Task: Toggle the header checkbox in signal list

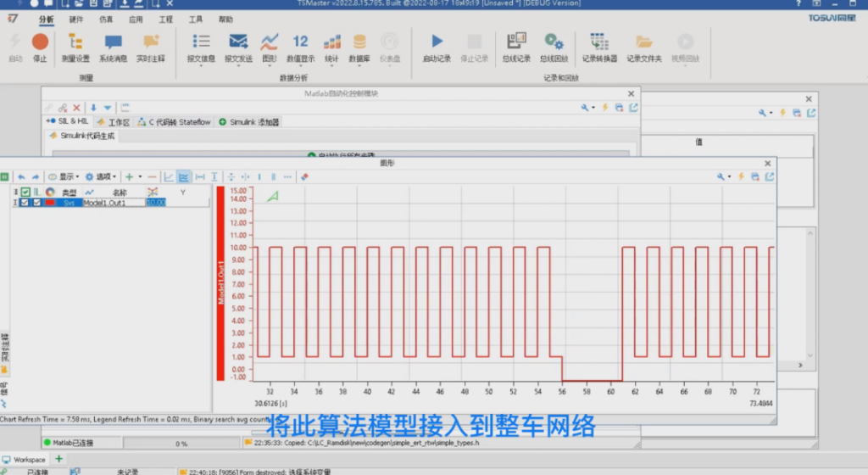Action: [25, 192]
